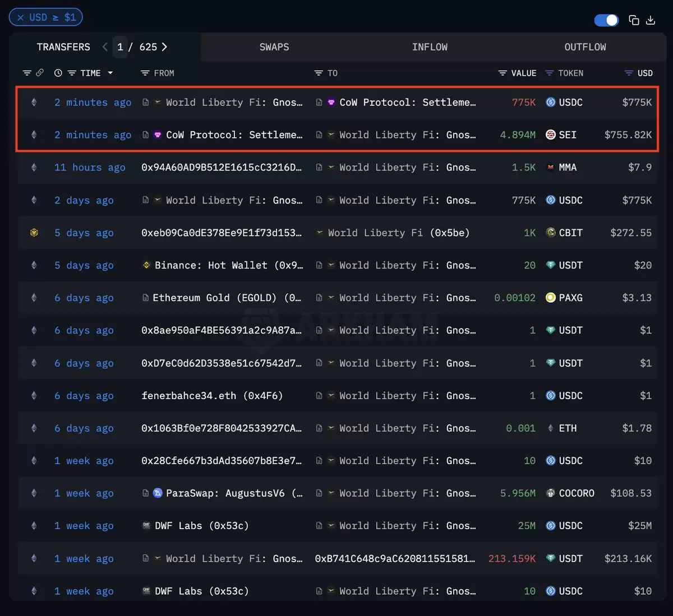Screen dimensions: 673x616
Task: Click the CBIT token icon
Action: tap(551, 233)
